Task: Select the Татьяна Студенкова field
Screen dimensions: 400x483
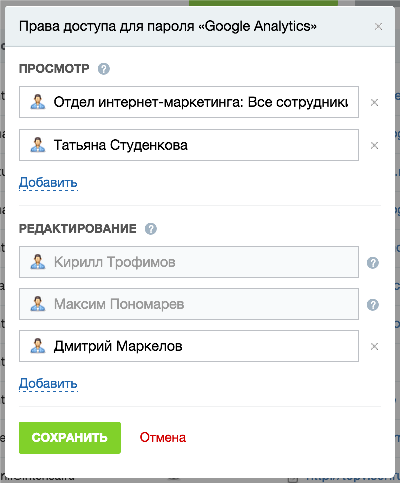Action: 189,145
